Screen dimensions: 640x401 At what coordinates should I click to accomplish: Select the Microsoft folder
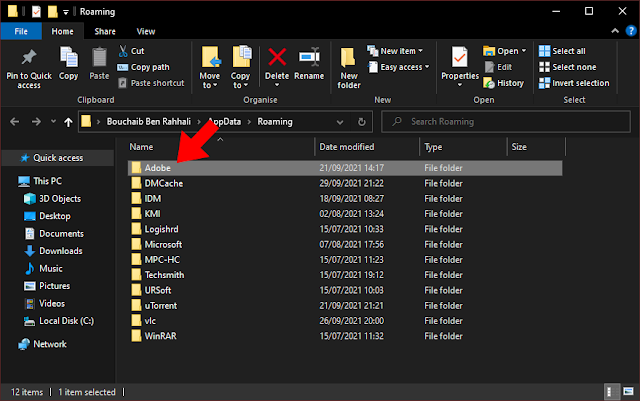[x=345, y=244]
